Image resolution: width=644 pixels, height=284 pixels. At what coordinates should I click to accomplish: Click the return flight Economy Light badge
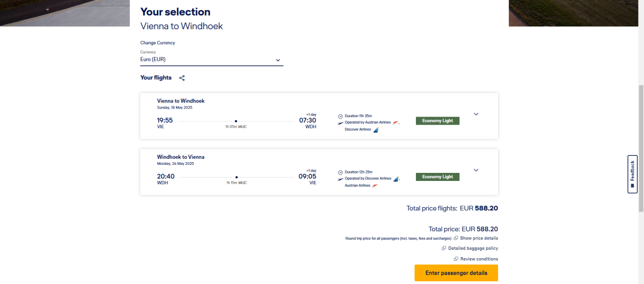tap(437, 177)
